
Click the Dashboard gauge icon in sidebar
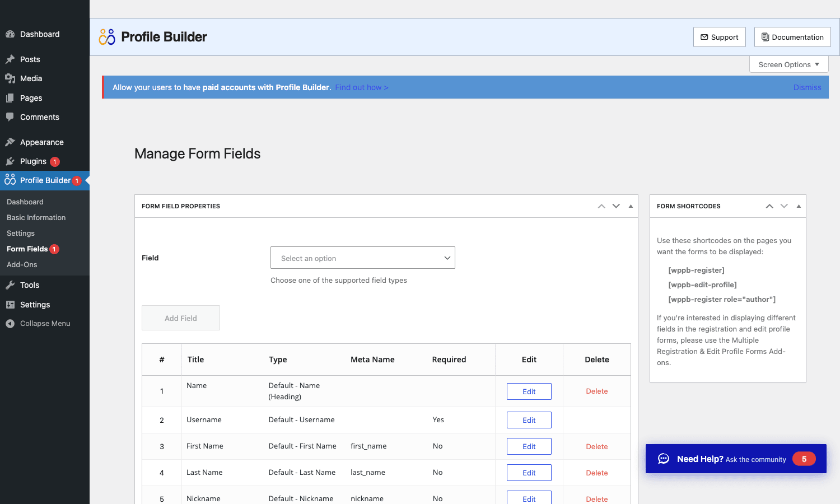(x=10, y=34)
